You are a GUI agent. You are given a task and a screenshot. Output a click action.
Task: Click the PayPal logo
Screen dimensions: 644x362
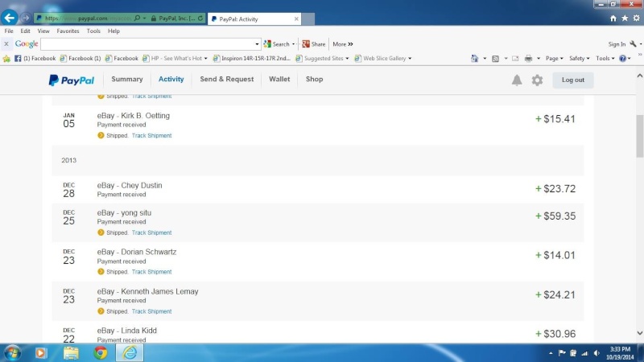tap(72, 80)
